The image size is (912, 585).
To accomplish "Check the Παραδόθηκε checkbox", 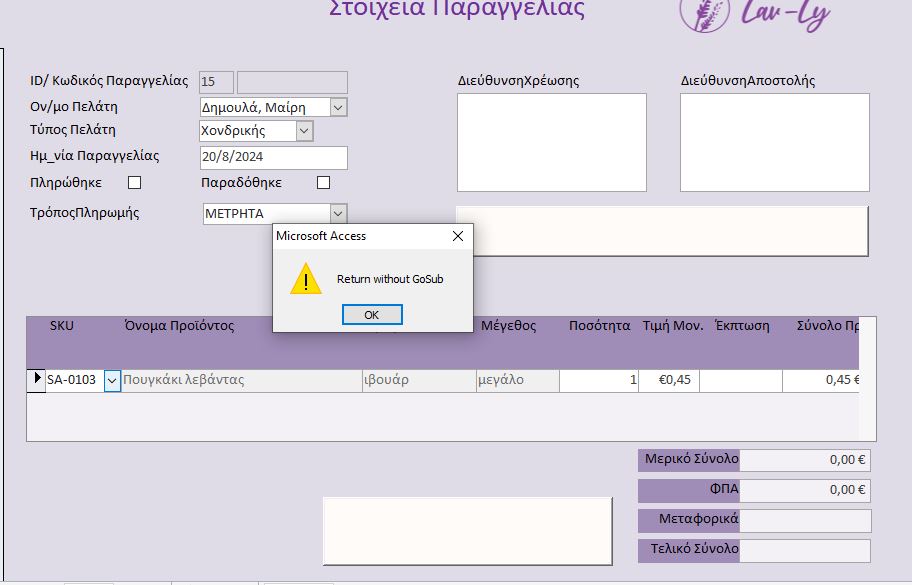I will coord(322,182).
